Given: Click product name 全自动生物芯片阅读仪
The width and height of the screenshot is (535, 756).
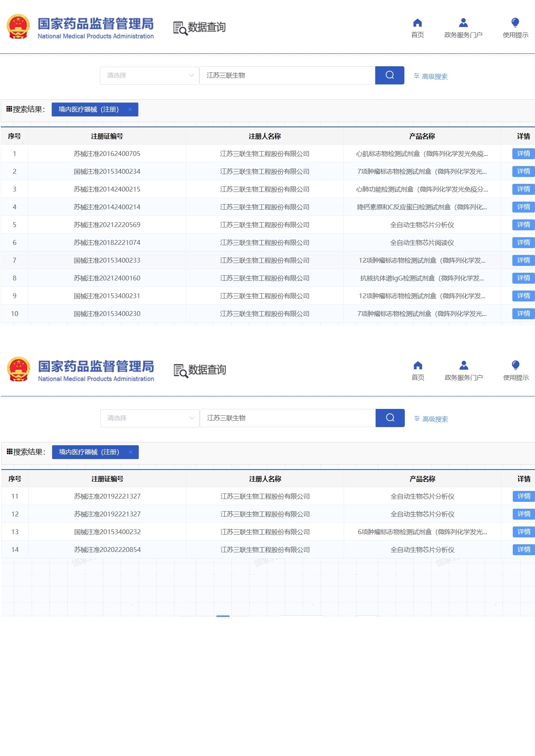Looking at the screenshot, I should (x=422, y=242).
